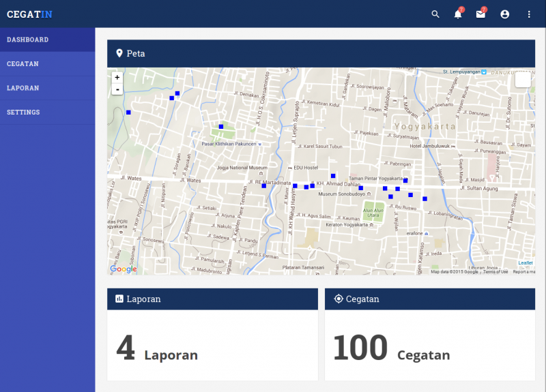Click the Google logo on the map
Image resolution: width=546 pixels, height=392 pixels.
click(x=124, y=269)
